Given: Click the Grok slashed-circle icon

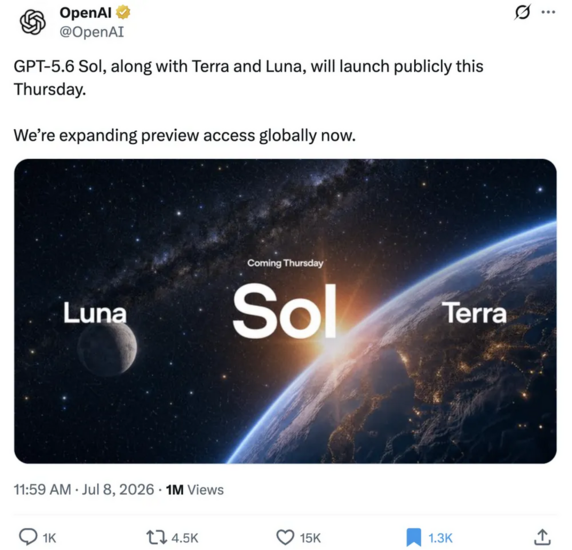Looking at the screenshot, I should [x=522, y=12].
